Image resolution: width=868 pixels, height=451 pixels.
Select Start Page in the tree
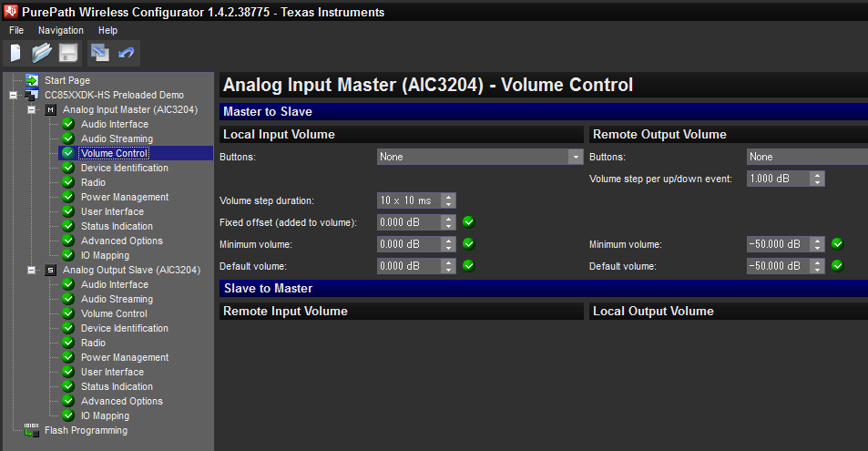[x=67, y=80]
